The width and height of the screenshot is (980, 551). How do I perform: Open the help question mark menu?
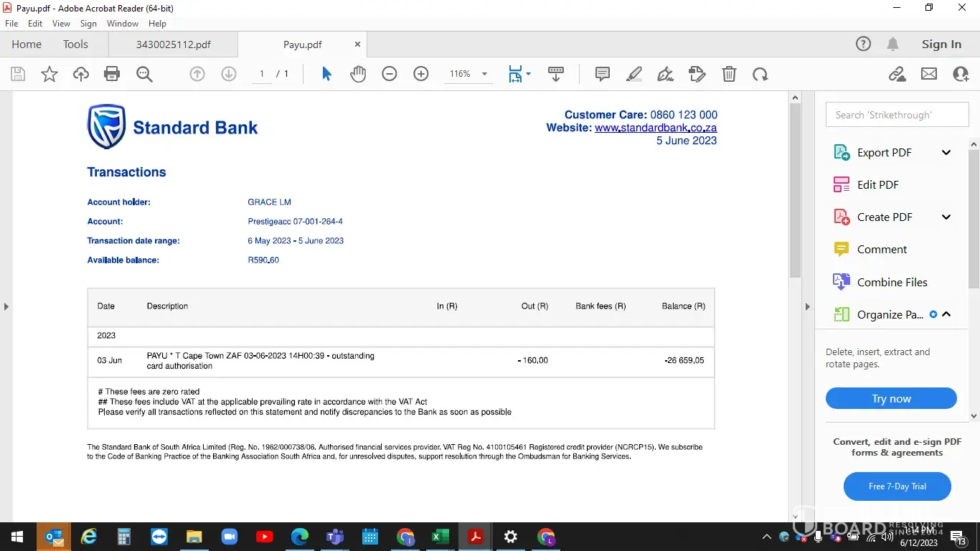click(863, 44)
